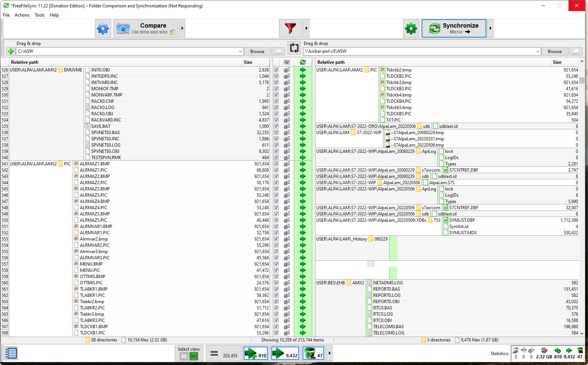Open the File menu
588x365 pixels.
6,15
